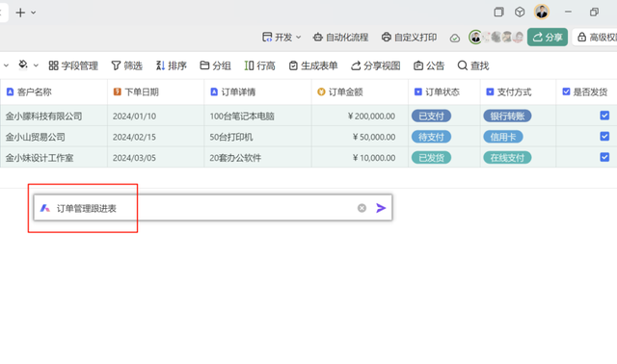
Task: Click the green 分享 button
Action: pyautogui.click(x=548, y=37)
